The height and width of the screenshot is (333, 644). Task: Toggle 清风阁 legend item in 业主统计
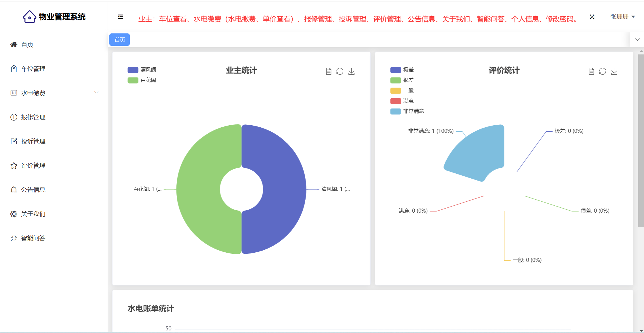142,70
